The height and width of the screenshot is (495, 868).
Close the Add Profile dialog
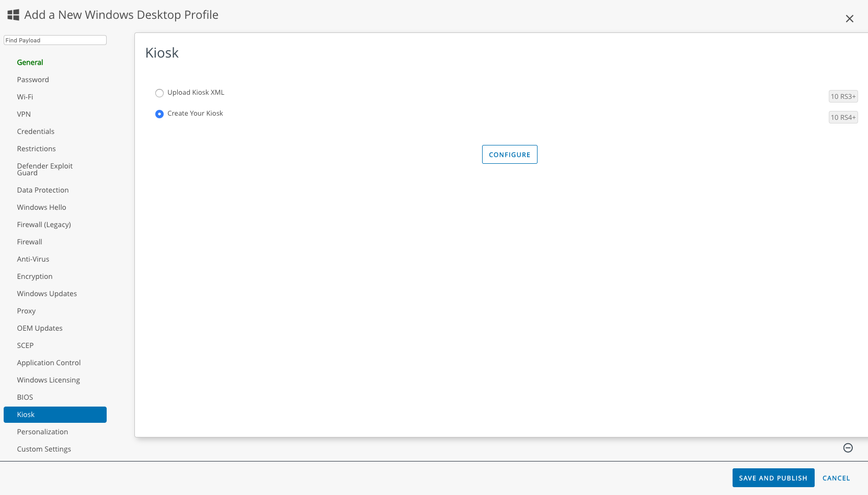tap(849, 18)
